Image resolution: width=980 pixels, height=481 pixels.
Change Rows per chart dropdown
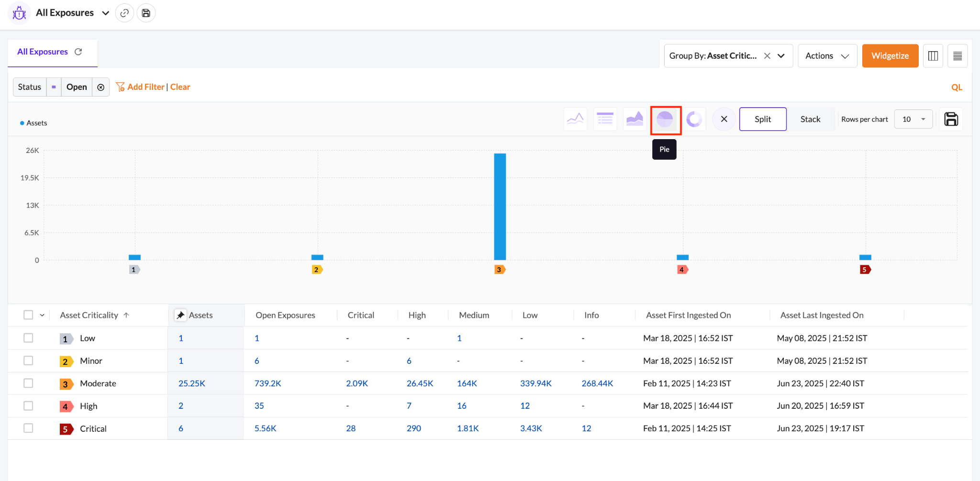(913, 119)
